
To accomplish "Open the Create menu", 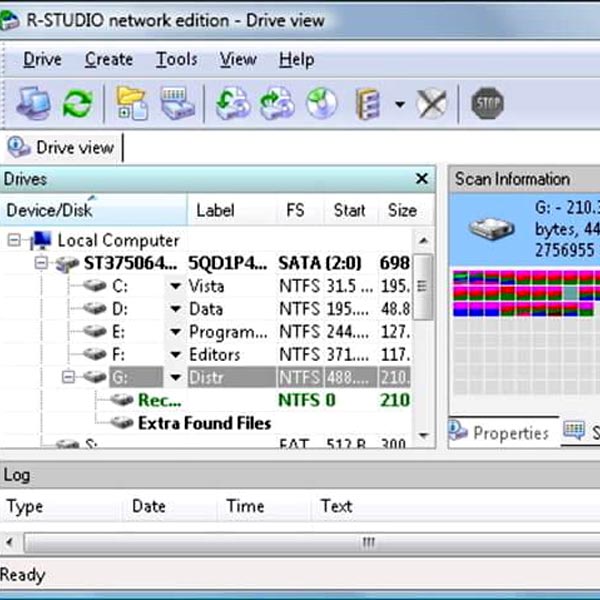I will click(109, 60).
